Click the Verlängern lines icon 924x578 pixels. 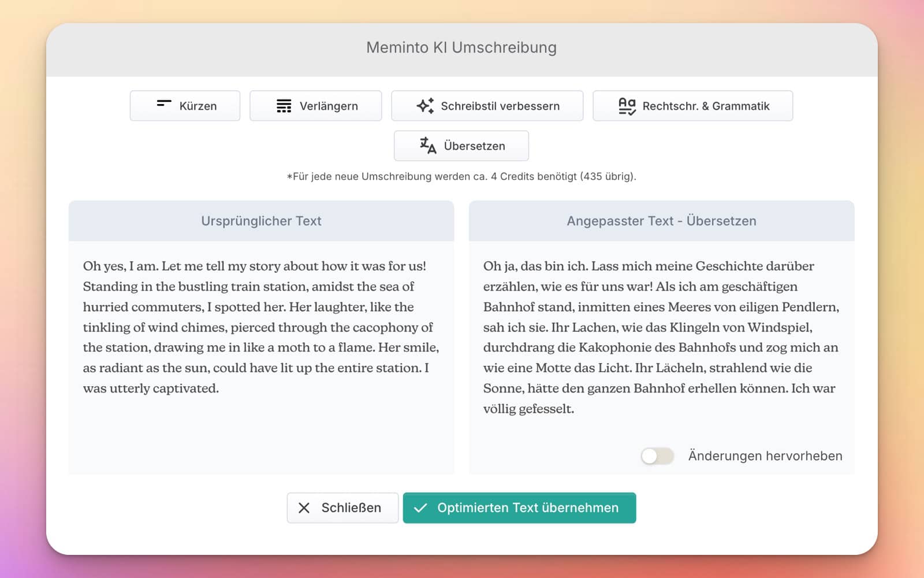(284, 106)
